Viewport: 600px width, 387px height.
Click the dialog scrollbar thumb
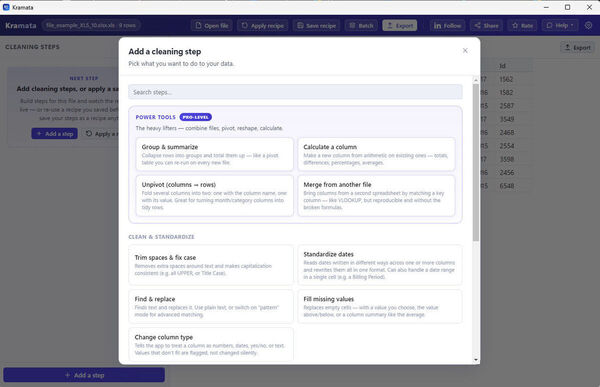pyautogui.click(x=476, y=162)
